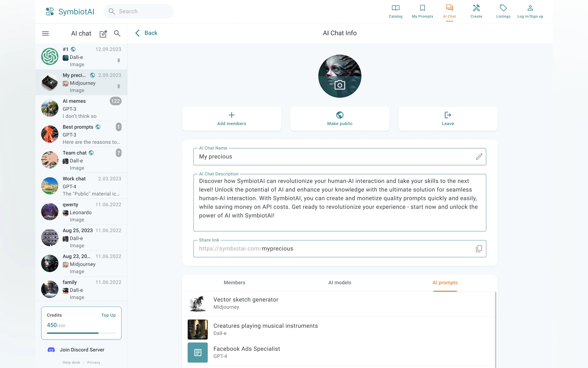Make the chat public

pos(340,118)
